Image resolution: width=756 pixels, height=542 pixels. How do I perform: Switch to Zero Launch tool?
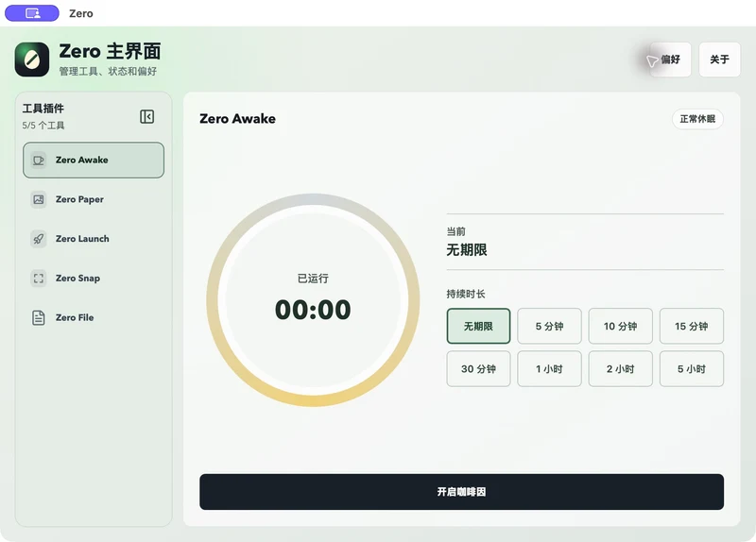tap(94, 239)
